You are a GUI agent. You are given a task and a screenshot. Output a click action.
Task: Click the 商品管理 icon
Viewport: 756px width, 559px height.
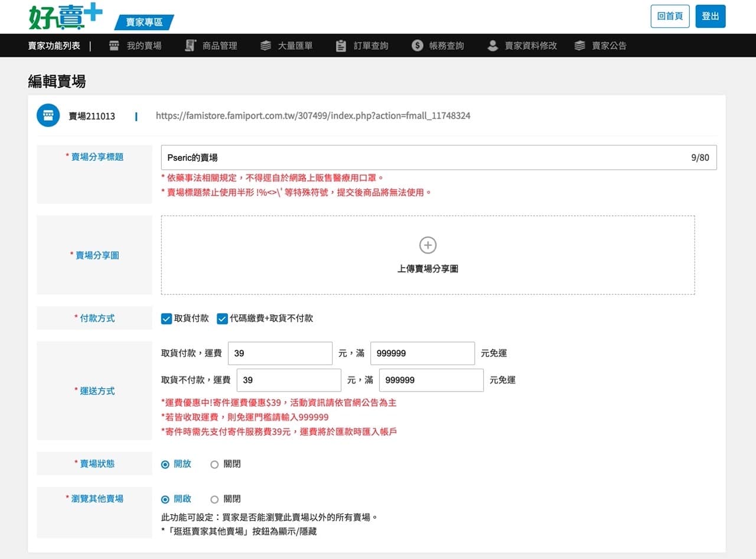pyautogui.click(x=190, y=45)
